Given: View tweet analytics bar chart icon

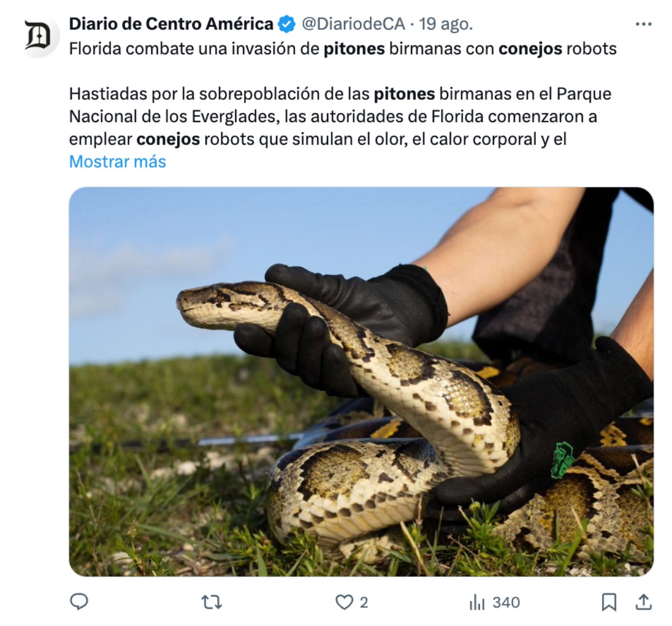Looking at the screenshot, I should click(x=477, y=602).
